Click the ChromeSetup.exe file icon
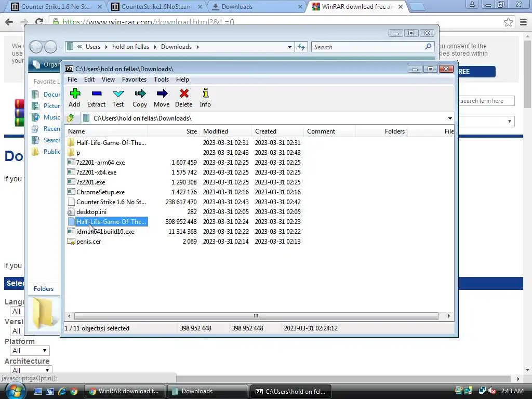 (71, 192)
